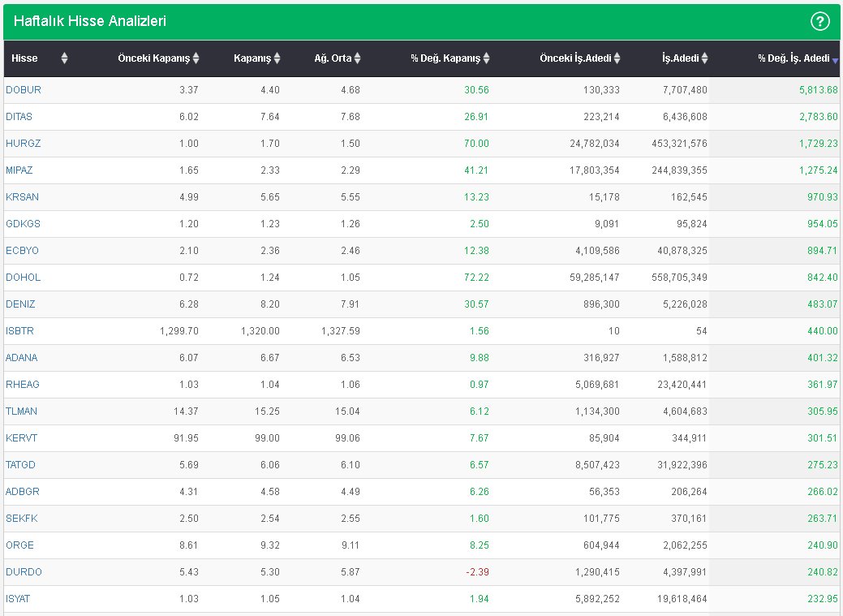Open RHEAG stock link
The height and width of the screenshot is (616, 843).
[23, 385]
